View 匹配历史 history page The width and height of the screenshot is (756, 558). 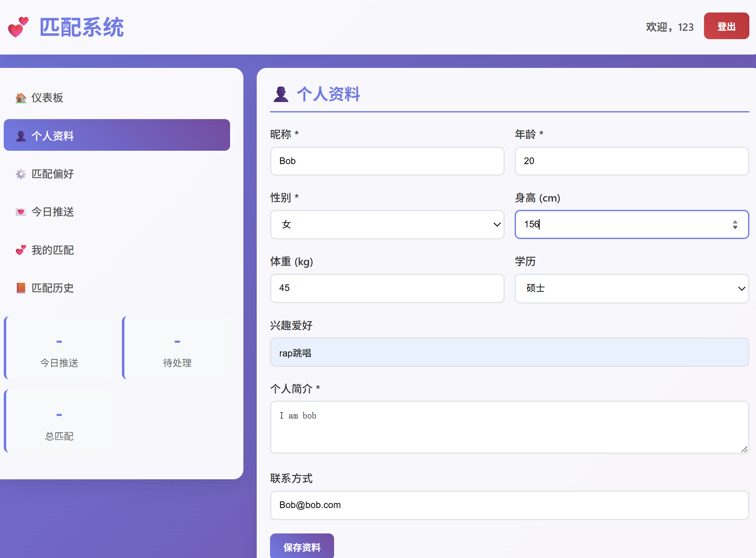pyautogui.click(x=117, y=288)
